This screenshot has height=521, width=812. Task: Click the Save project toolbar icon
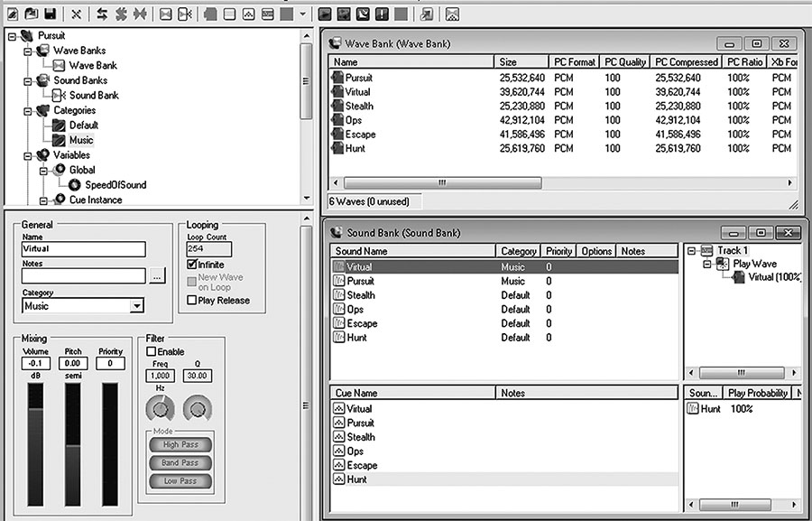point(51,14)
